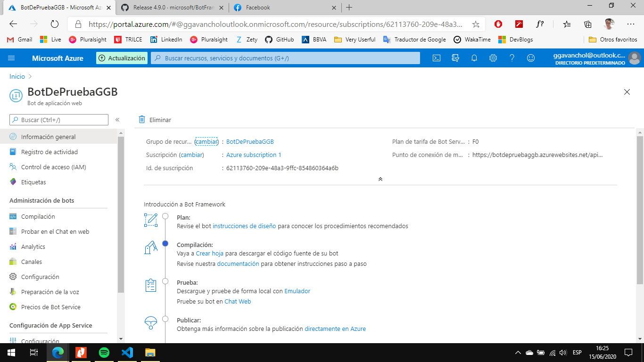644x362 pixels.
Task: Open the browser settings ellipsis menu
Action: click(631, 24)
